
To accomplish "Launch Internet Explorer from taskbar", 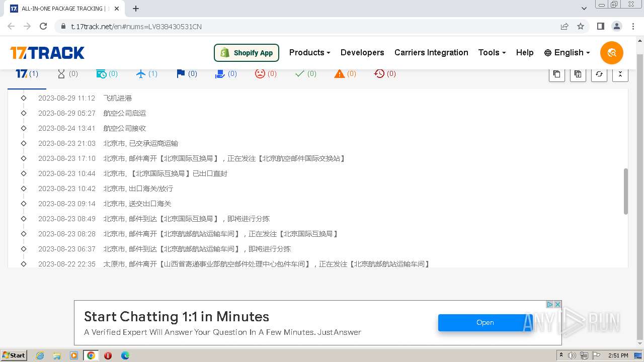I will 40,355.
